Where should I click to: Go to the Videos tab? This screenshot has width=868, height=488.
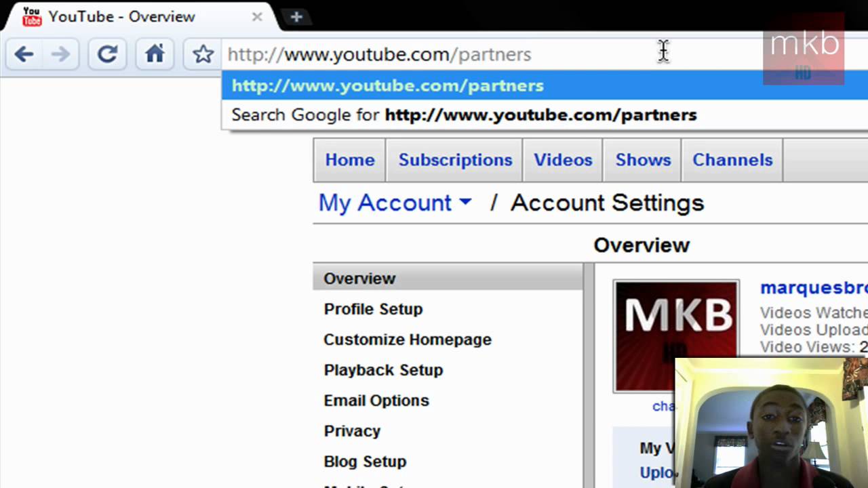[563, 160]
